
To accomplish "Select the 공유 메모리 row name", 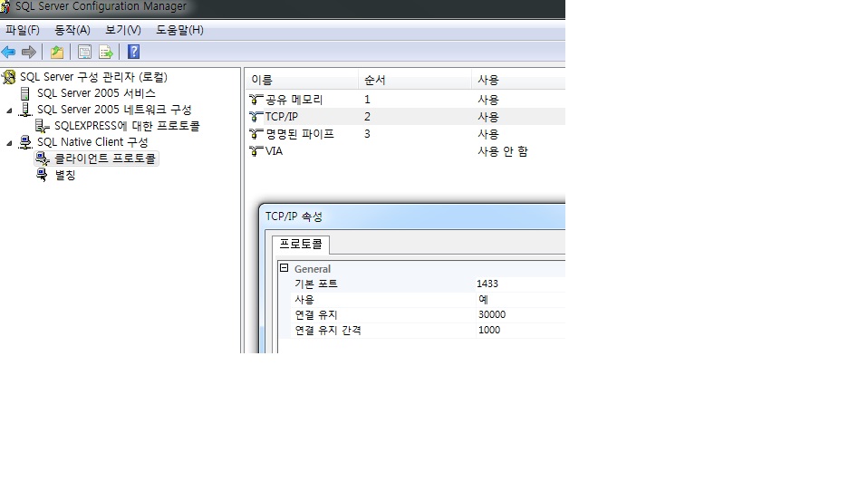I will 294,100.
